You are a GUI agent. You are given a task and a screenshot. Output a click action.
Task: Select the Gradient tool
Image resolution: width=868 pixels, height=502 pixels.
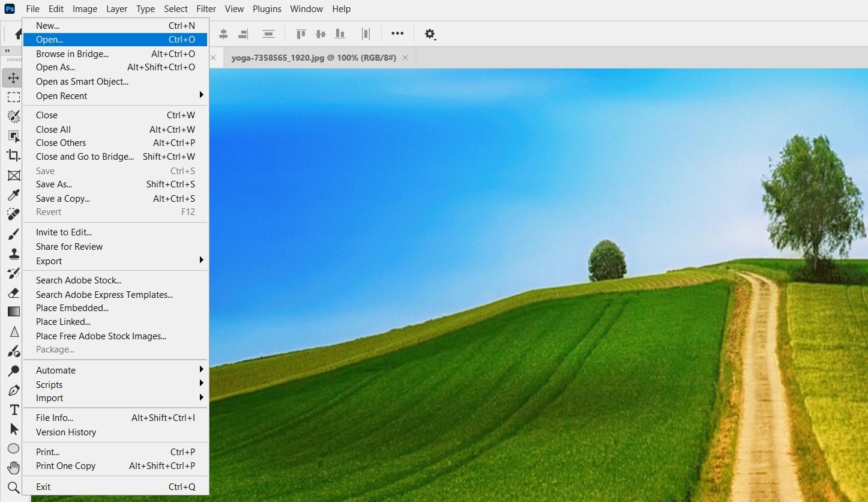click(x=13, y=312)
